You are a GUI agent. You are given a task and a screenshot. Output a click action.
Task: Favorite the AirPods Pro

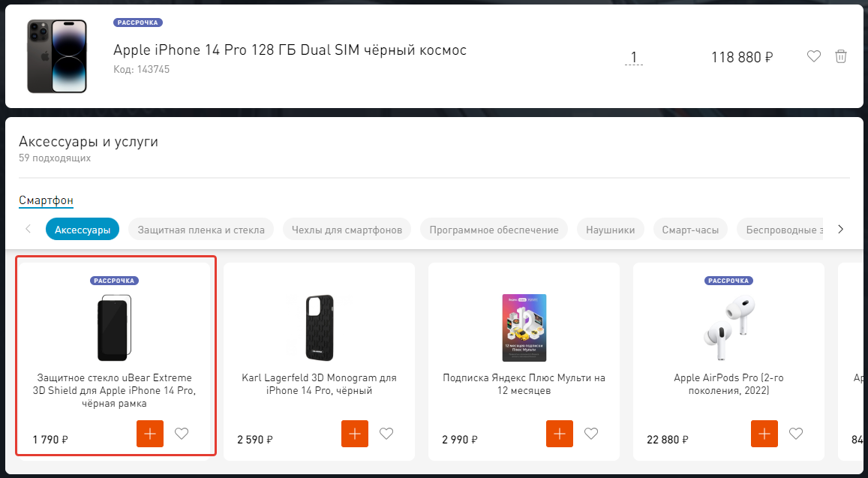click(796, 434)
